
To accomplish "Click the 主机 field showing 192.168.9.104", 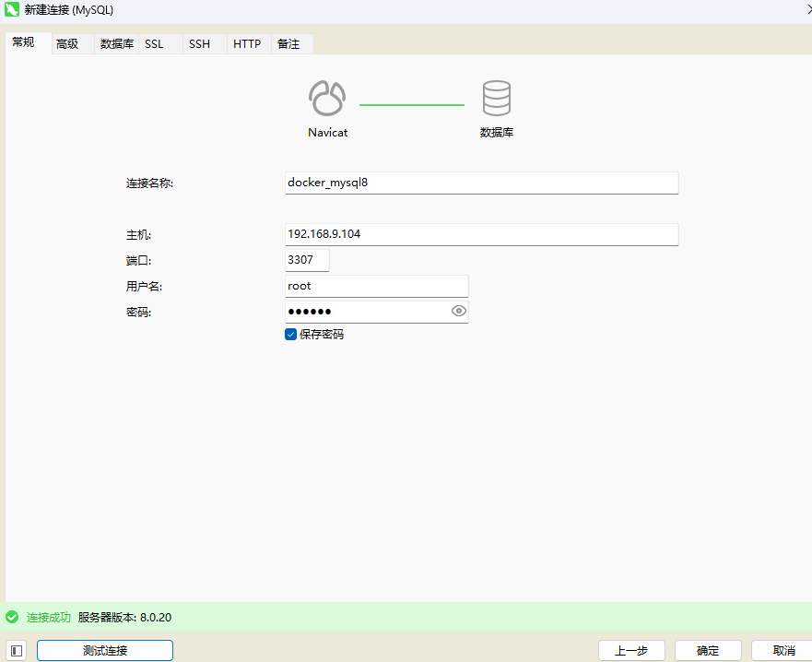I will click(x=482, y=234).
